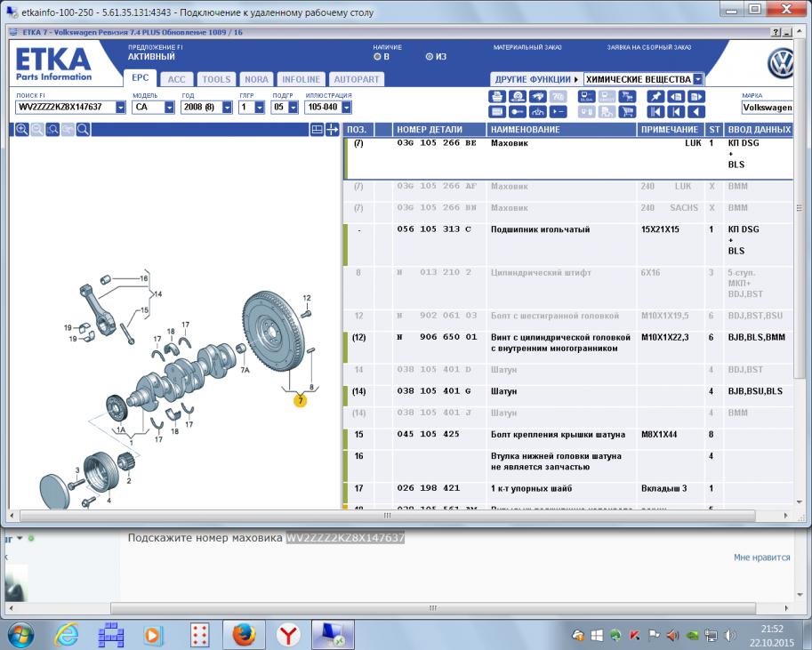Viewport: 812px width, 650px height.
Task: Click the arrow-dash icon in second toolbar row
Action: coord(559,111)
